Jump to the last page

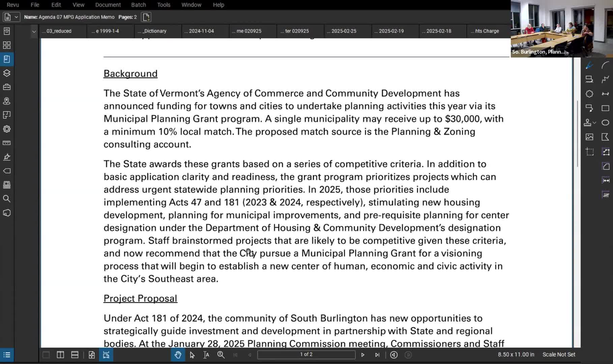click(377, 355)
